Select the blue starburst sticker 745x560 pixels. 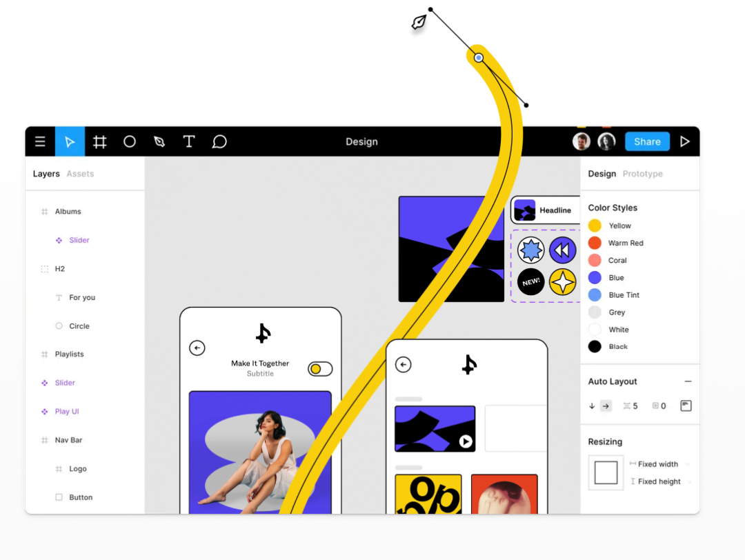tap(530, 250)
